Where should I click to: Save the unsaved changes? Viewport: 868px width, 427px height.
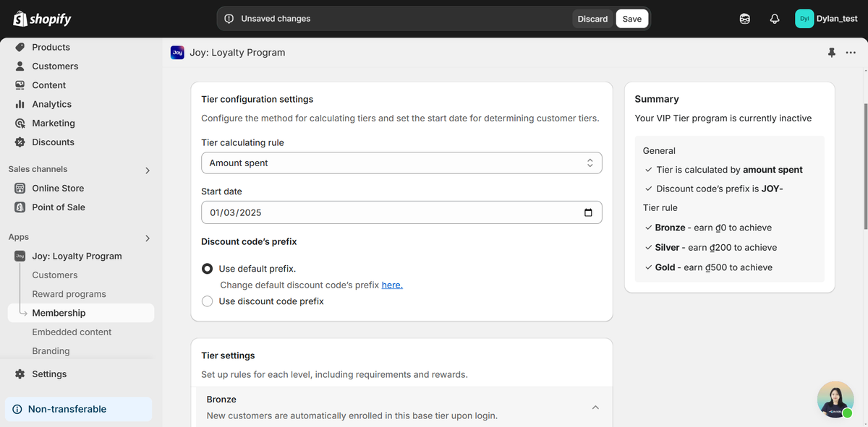(x=631, y=19)
